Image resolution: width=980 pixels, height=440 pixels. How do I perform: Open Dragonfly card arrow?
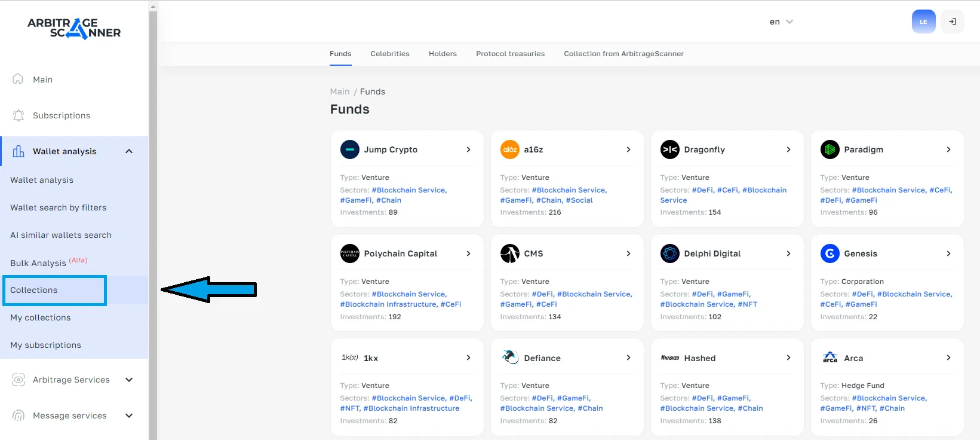point(788,149)
